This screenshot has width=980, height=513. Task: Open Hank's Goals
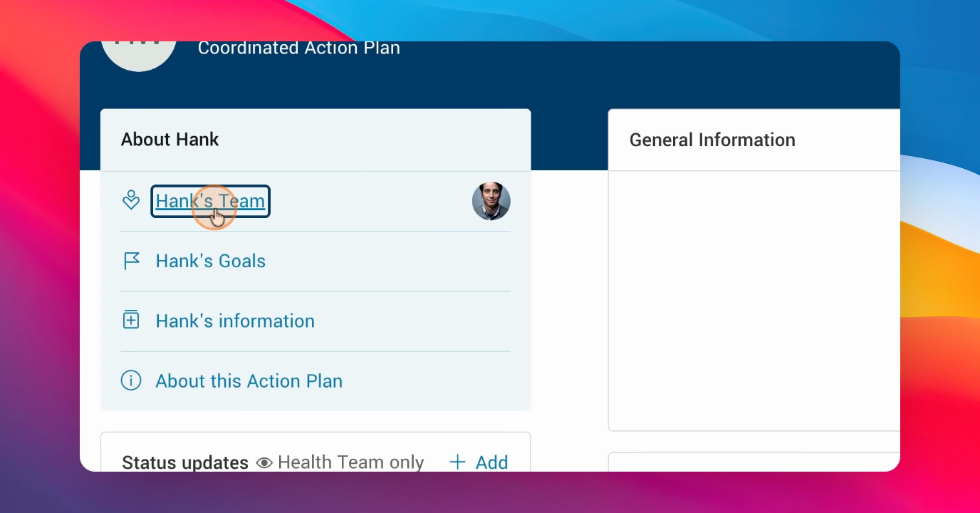click(x=211, y=261)
